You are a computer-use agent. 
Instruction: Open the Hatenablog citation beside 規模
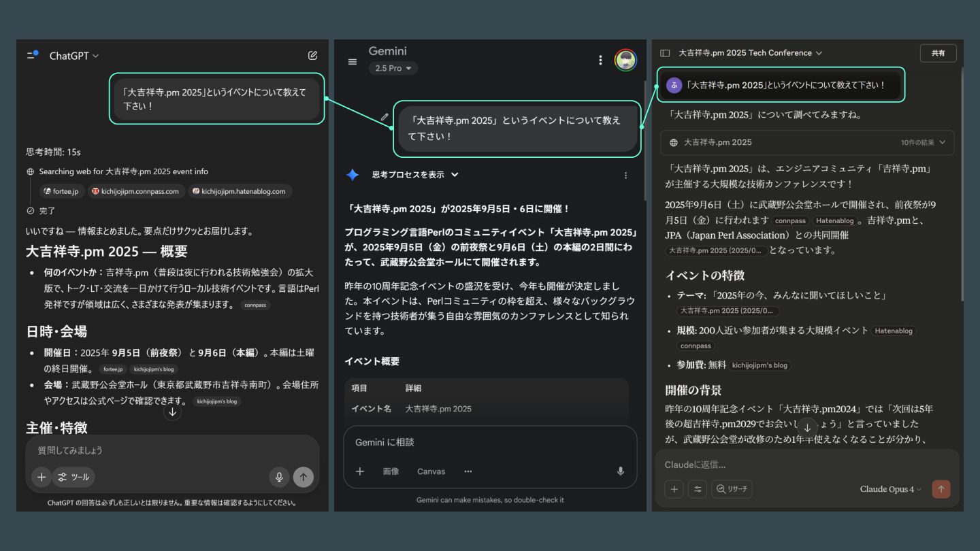pos(894,331)
